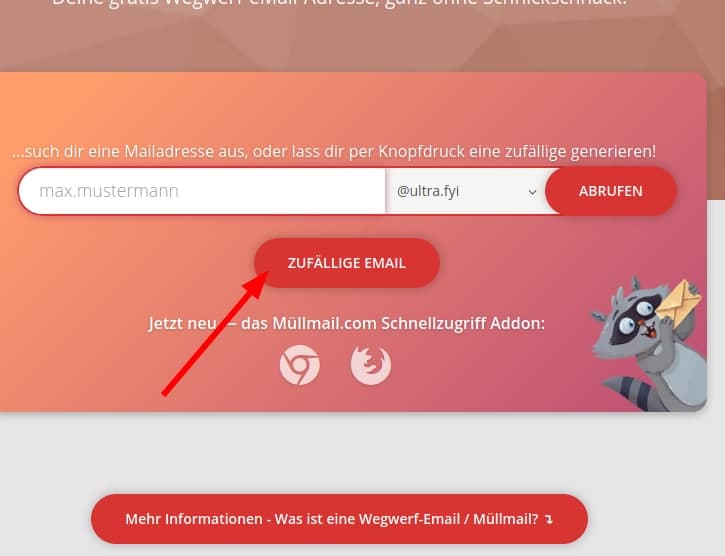Open 'Mehr Informationen - Was ist eine Wegwerf-Email' button
The image size is (725, 556).
(x=339, y=519)
